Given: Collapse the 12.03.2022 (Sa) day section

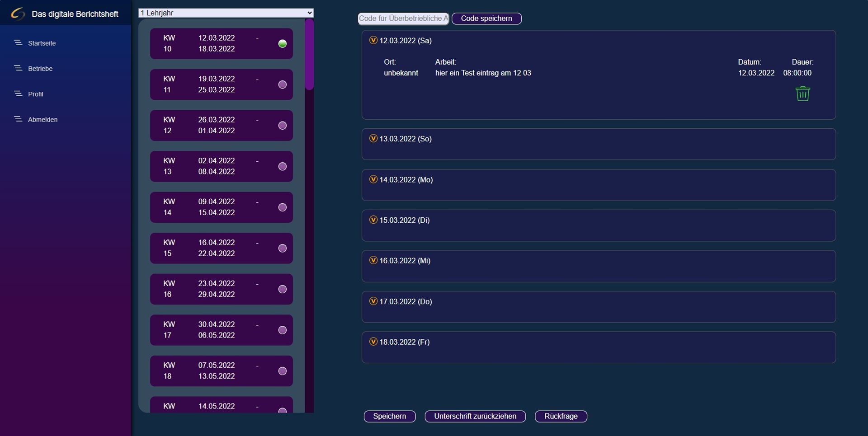Looking at the screenshot, I should coord(373,40).
